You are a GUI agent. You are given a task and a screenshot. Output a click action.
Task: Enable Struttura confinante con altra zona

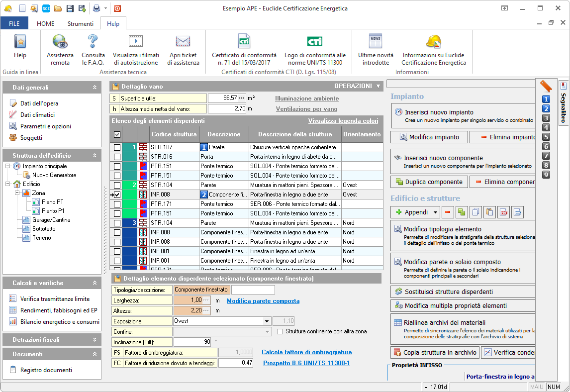point(280,331)
